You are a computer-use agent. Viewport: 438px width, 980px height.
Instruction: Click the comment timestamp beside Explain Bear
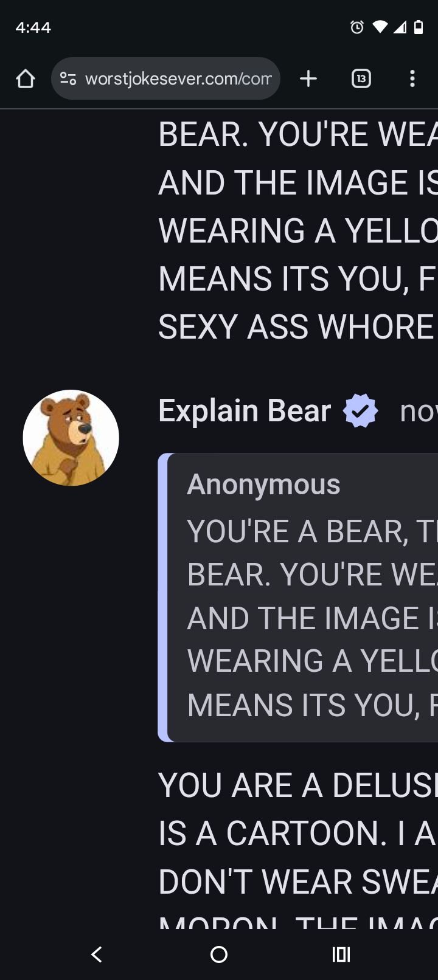tap(419, 412)
